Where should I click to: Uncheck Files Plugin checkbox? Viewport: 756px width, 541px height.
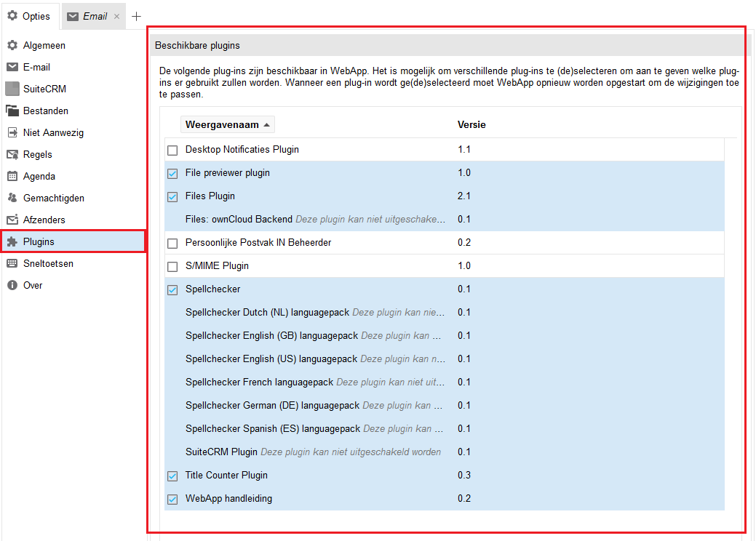[x=172, y=196]
